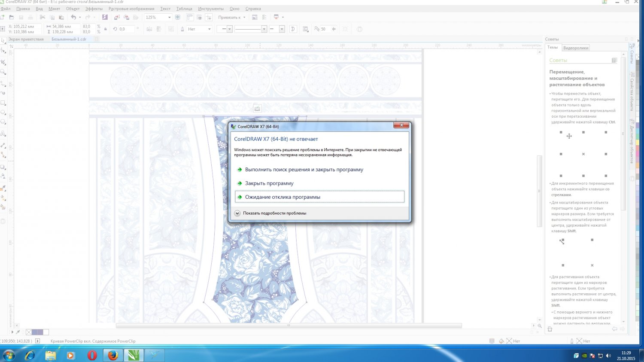
Task: Click Ожидание отклика программы option
Action: click(x=319, y=197)
